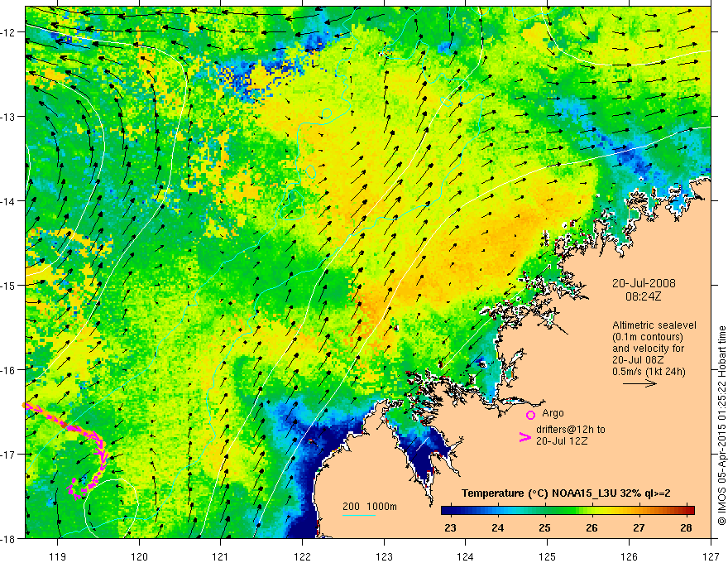Click the 23 tick label on colorbar

(x=450, y=527)
